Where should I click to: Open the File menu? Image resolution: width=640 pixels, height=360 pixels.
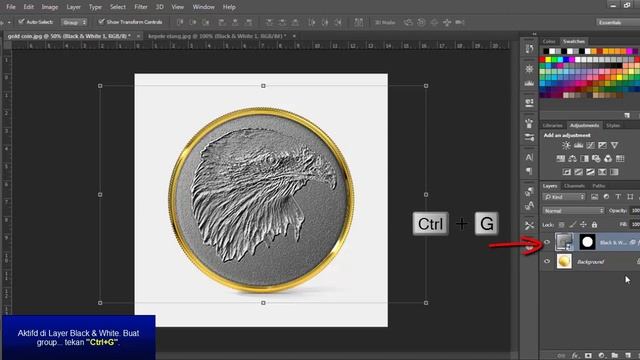coord(11,7)
